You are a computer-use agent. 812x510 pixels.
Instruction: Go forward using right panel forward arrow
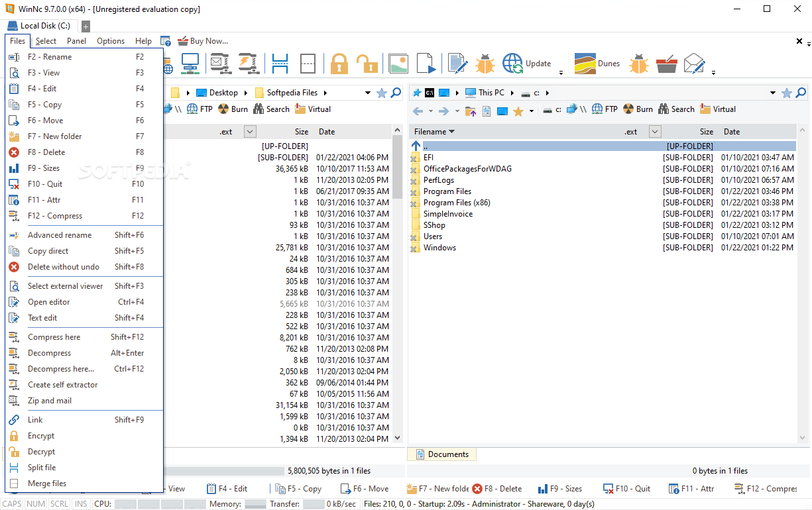click(443, 111)
